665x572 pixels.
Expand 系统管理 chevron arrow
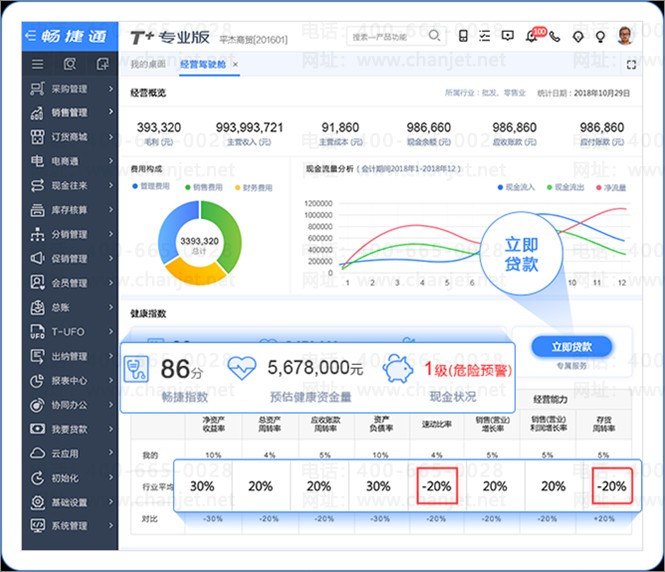(110, 525)
